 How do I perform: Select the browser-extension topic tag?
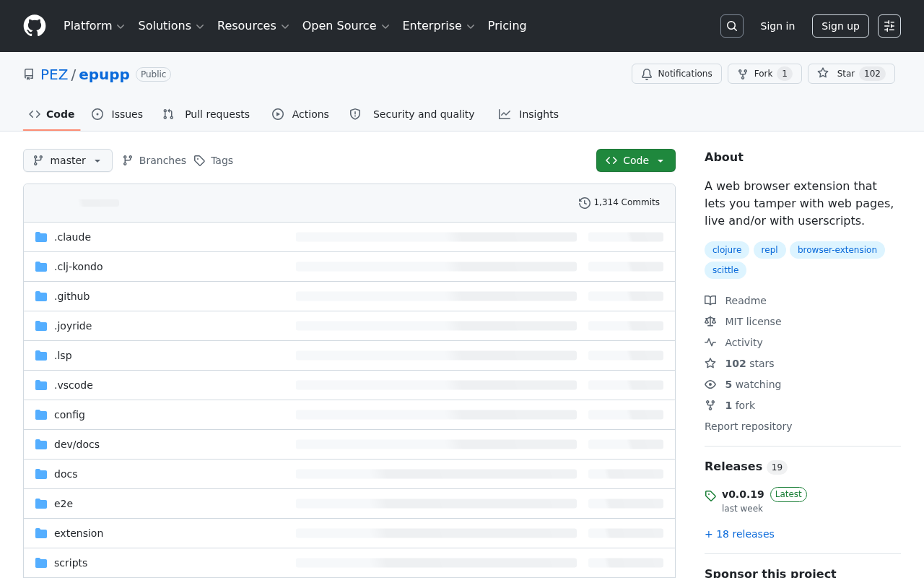837,250
